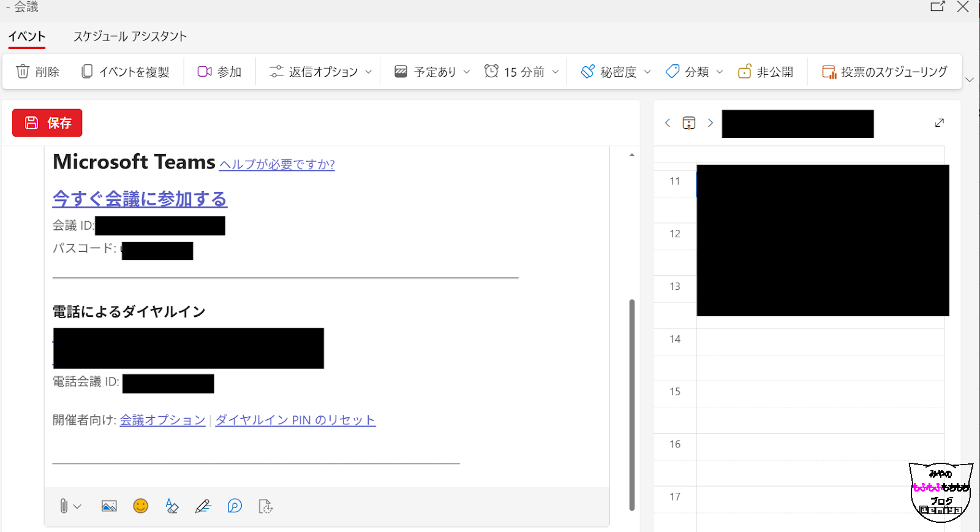Open the emoji smiley picker
The image size is (980, 532).
[141, 506]
